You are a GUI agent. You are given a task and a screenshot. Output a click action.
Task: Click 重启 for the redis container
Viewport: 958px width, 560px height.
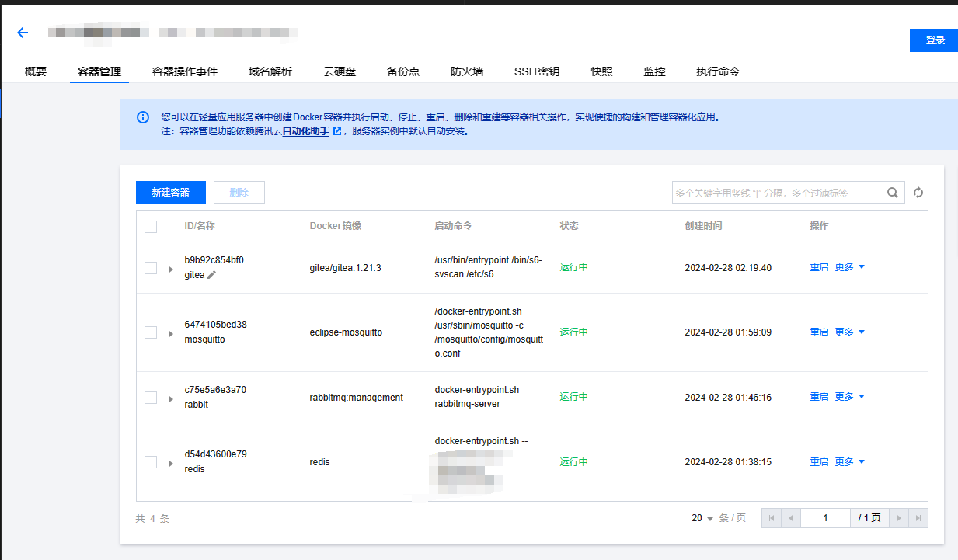819,462
